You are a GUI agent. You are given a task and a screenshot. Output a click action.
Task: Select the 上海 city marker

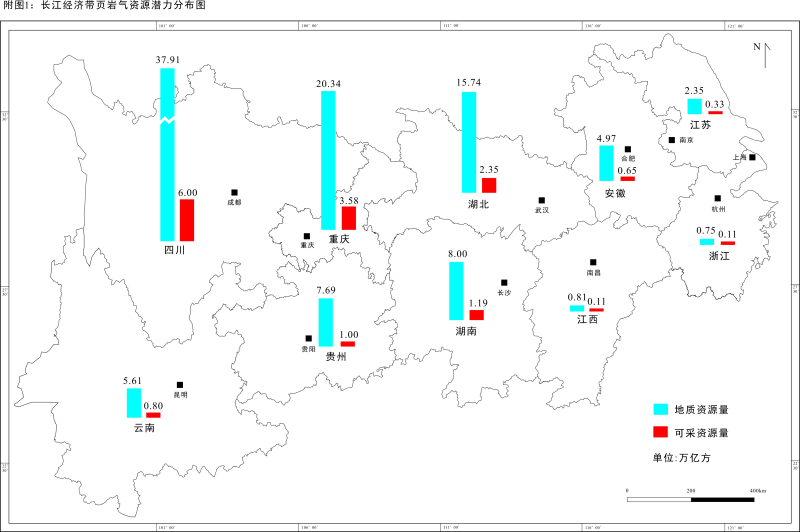point(752,157)
